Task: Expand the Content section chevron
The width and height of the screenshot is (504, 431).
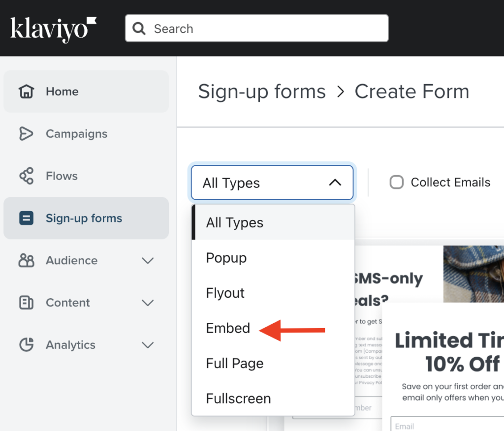Action: (x=148, y=303)
